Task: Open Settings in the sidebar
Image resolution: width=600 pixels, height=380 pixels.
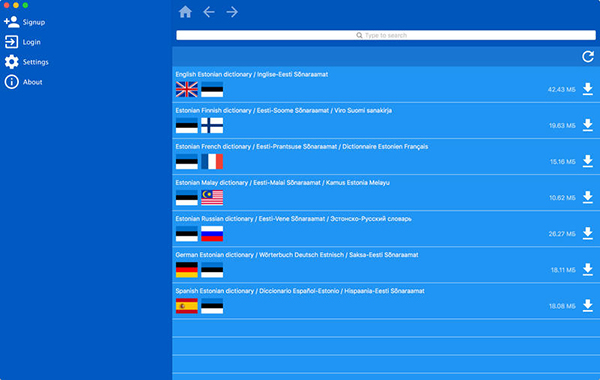Action: pyautogui.click(x=26, y=62)
